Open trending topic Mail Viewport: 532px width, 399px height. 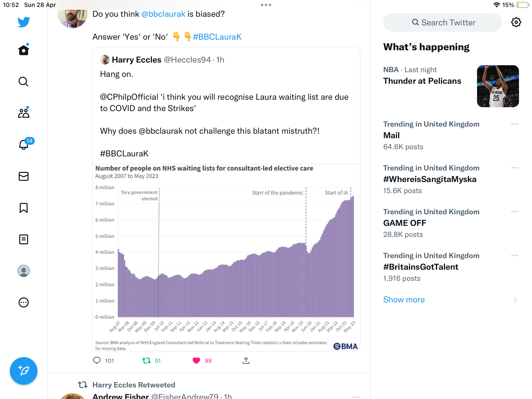392,135
